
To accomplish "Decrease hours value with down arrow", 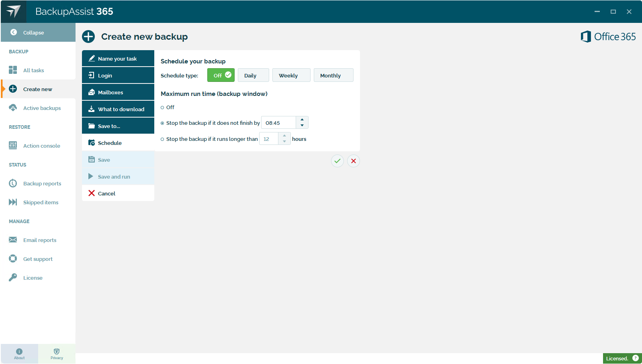I will point(284,141).
